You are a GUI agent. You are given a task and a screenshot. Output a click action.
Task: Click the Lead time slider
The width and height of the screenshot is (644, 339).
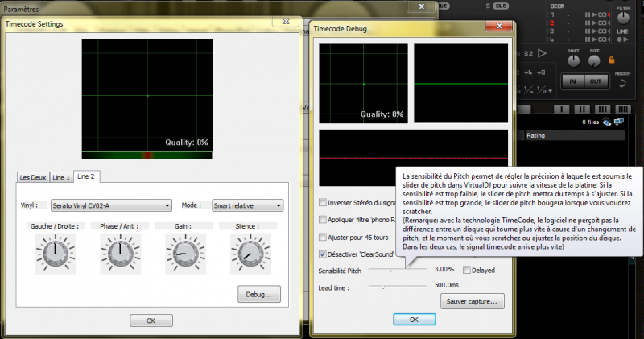[398, 285]
